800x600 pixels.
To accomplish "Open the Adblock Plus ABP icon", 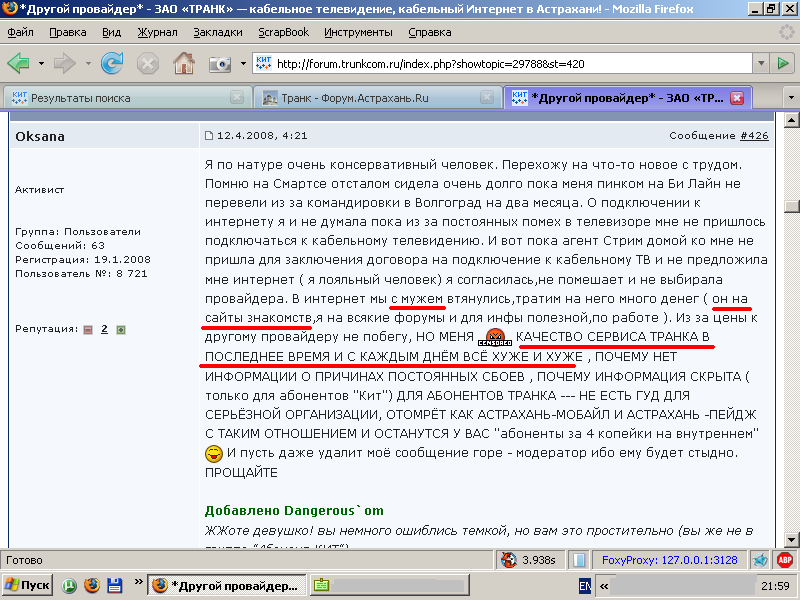I will [785, 560].
